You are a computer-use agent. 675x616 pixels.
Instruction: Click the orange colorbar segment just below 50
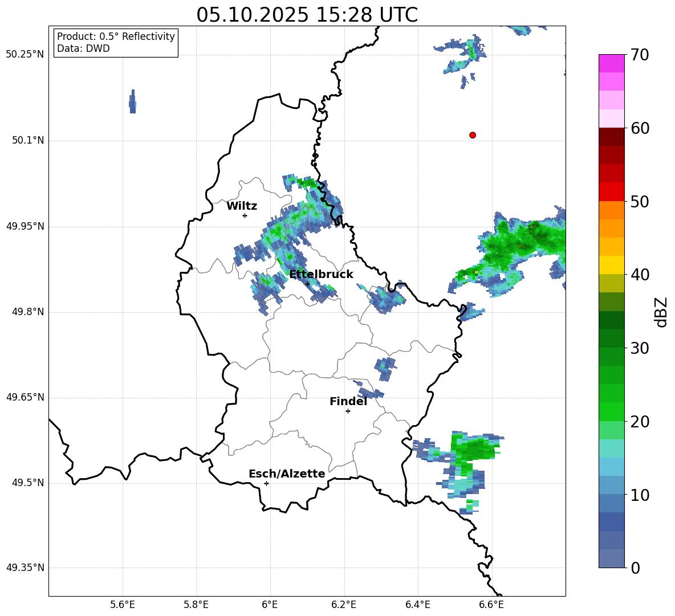coord(611,210)
